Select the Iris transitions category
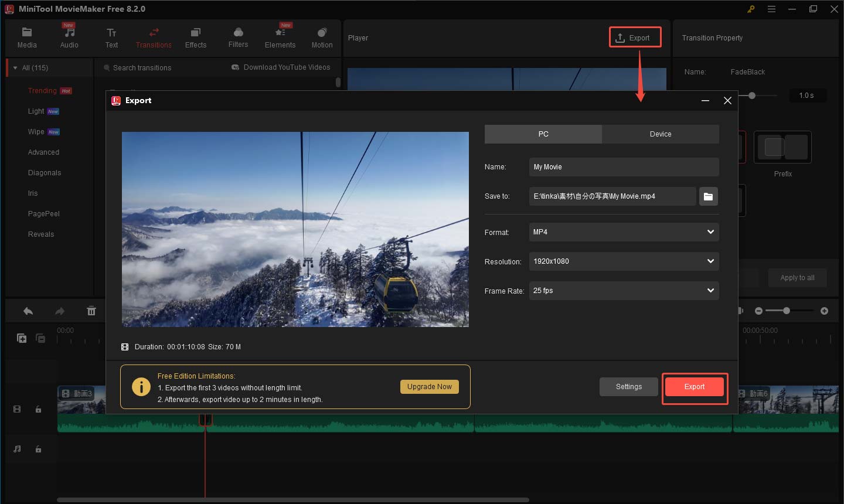Image resolution: width=844 pixels, height=504 pixels. (x=33, y=193)
